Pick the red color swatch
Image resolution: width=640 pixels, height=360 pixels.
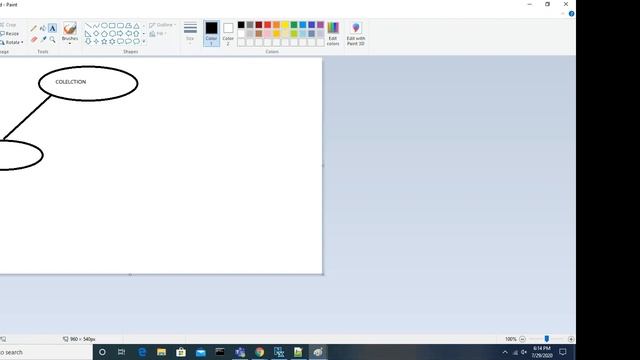pyautogui.click(x=268, y=25)
